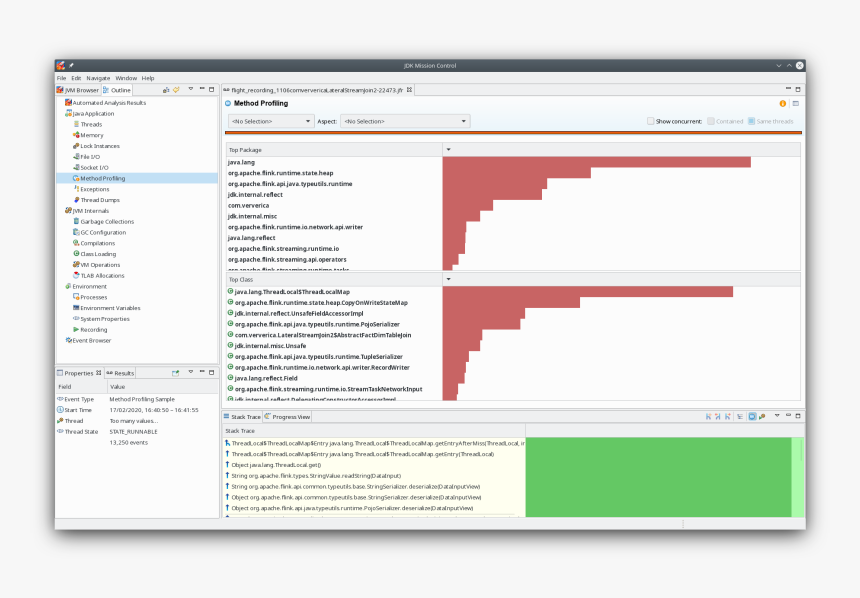Open the Window menu
Image resolution: width=860 pixels, height=598 pixels.
pyautogui.click(x=126, y=78)
